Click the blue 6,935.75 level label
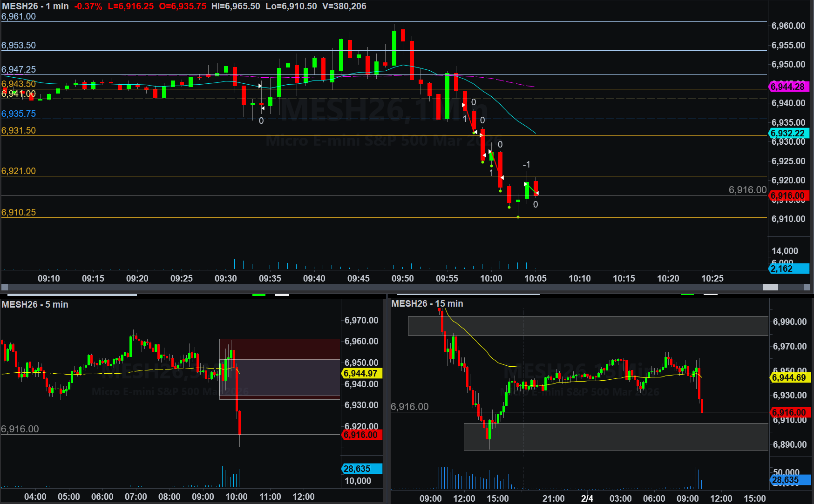 19,114
